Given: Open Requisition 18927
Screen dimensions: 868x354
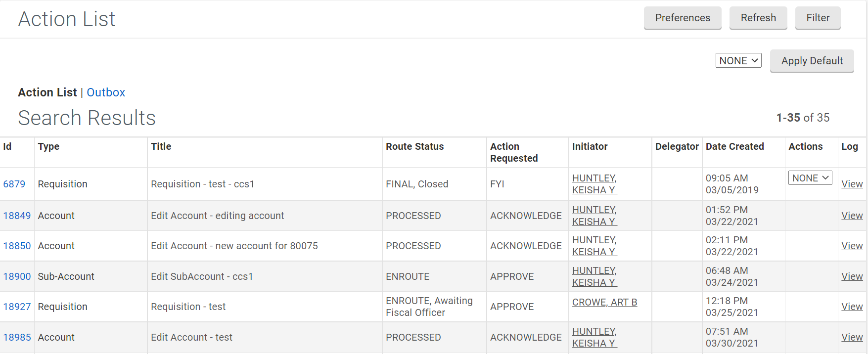Looking at the screenshot, I should click(17, 307).
